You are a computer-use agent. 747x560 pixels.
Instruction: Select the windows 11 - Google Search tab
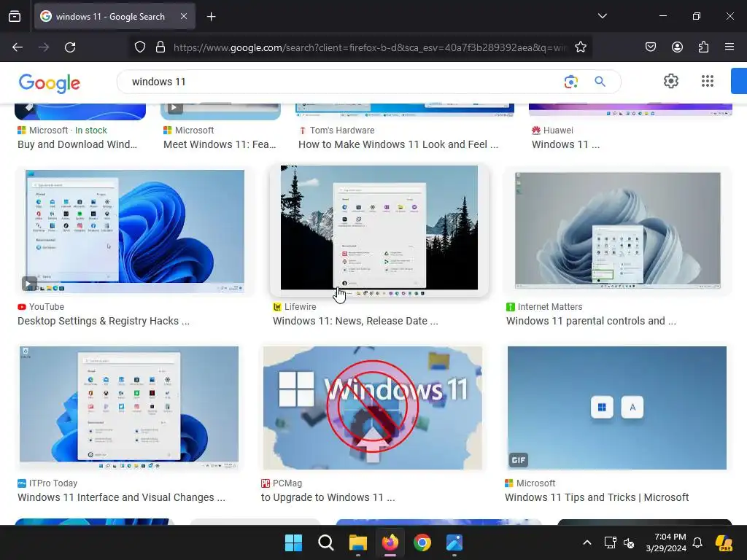pos(115,16)
